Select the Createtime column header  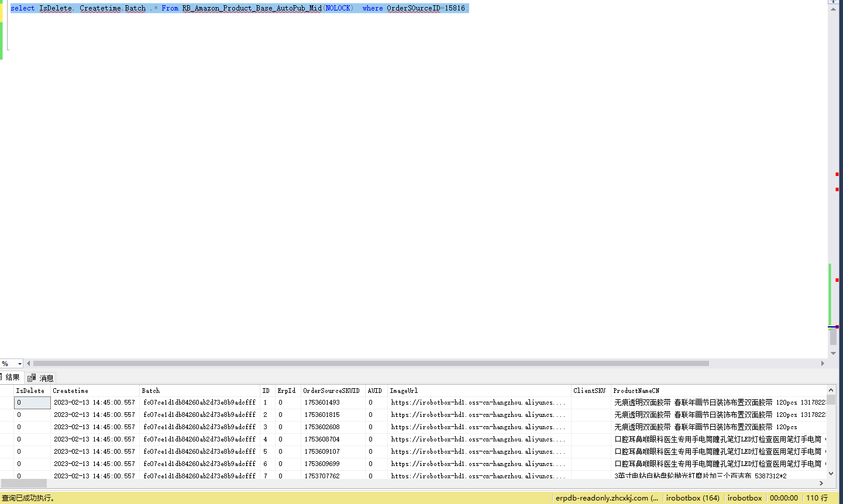95,391
